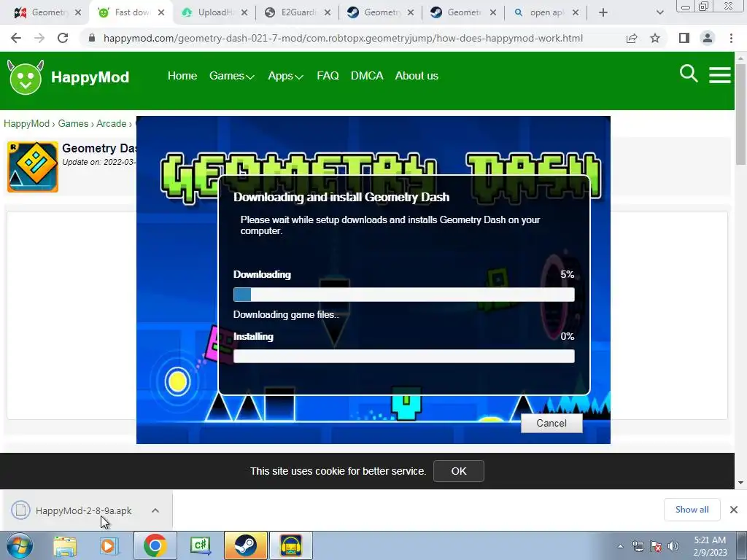
Task: Expand the Games dropdown menu
Action: click(231, 76)
